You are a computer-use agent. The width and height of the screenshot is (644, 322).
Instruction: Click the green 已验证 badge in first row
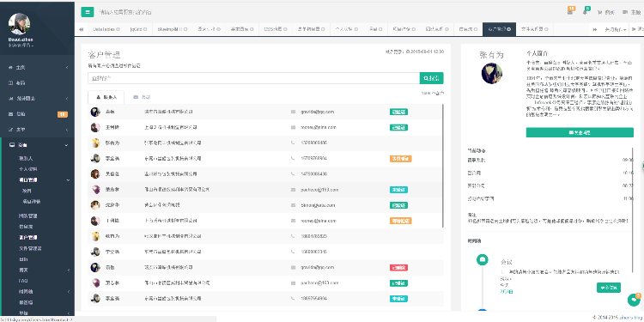click(x=398, y=112)
